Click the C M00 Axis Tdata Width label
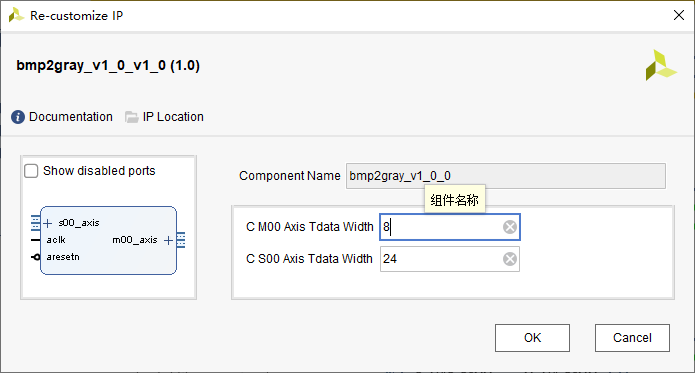The image size is (695, 373). [x=310, y=227]
